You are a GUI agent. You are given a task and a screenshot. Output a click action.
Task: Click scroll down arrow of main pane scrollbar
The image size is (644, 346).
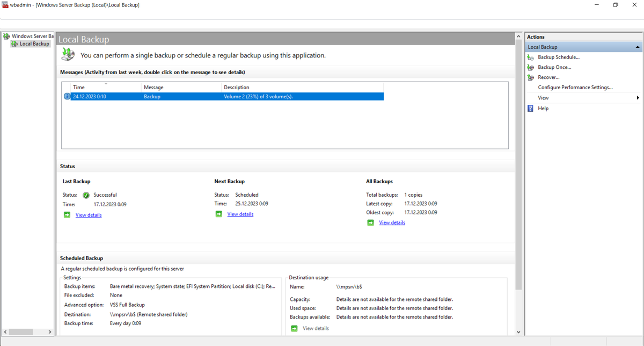point(518,332)
